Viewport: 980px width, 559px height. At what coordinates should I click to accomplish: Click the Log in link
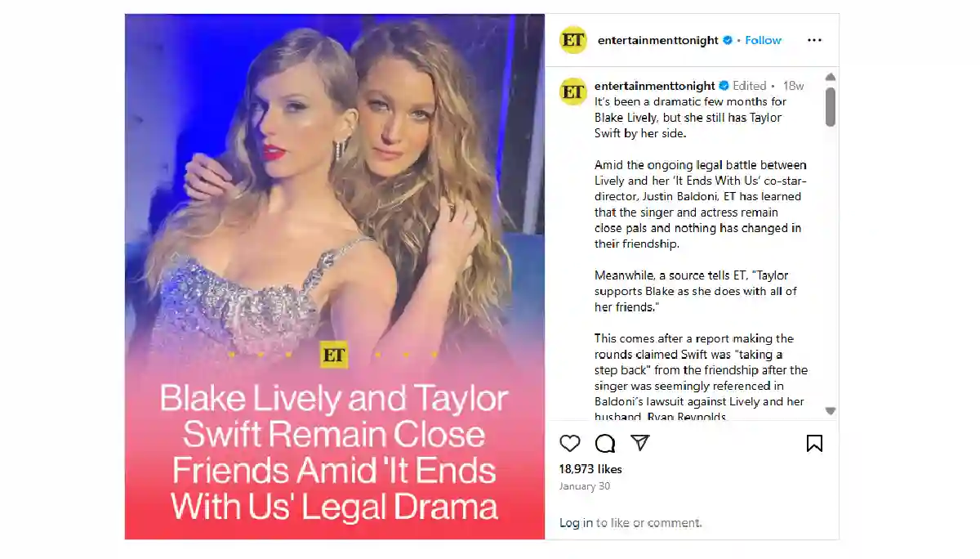[577, 523]
